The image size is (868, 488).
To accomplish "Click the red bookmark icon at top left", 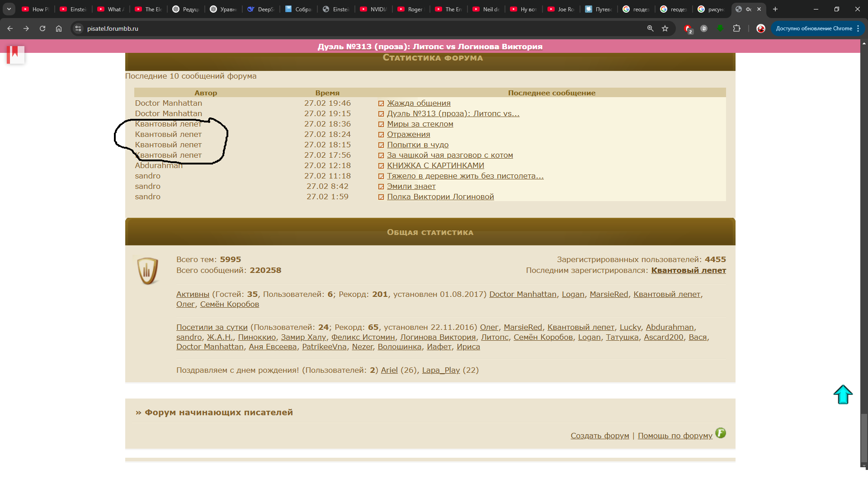I will [15, 54].
